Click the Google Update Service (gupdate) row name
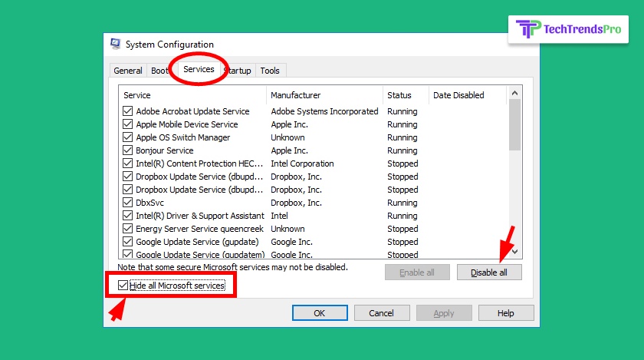 (x=197, y=242)
